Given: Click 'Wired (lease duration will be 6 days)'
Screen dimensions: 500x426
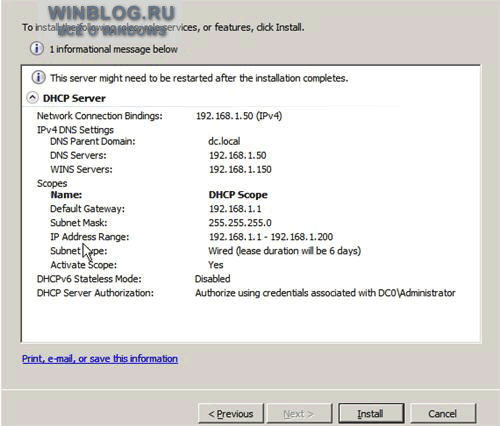Looking at the screenshot, I should [285, 251].
